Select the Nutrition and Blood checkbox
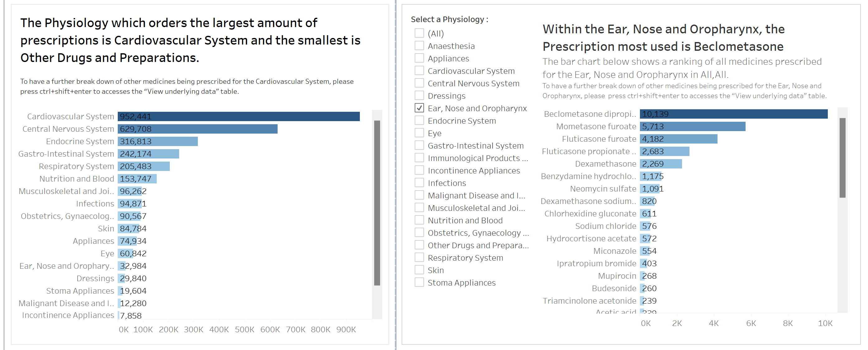The height and width of the screenshot is (350, 868). [x=419, y=220]
